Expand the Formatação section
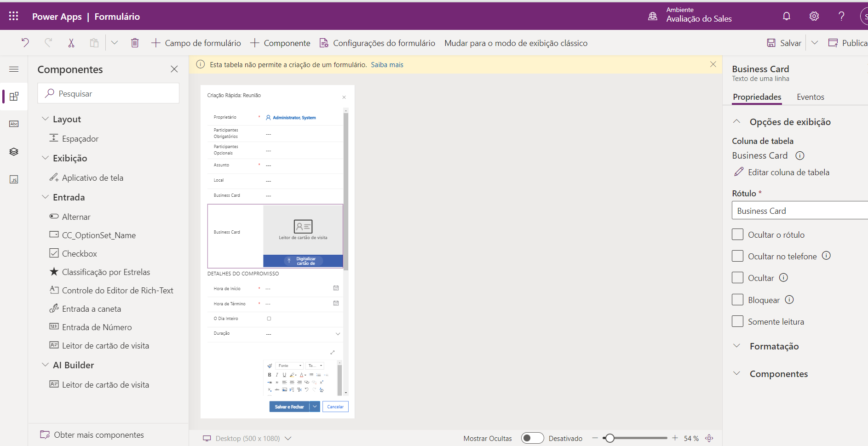868x446 pixels. pos(736,346)
